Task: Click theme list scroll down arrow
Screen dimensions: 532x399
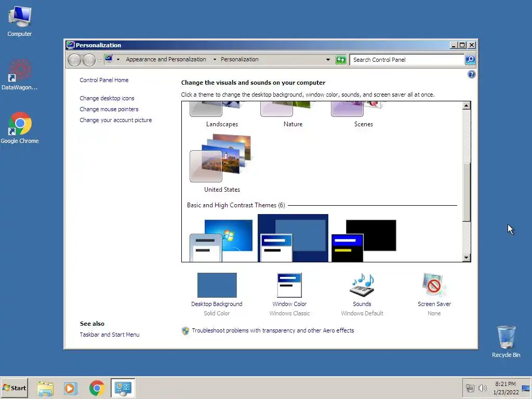Action: pos(466,258)
